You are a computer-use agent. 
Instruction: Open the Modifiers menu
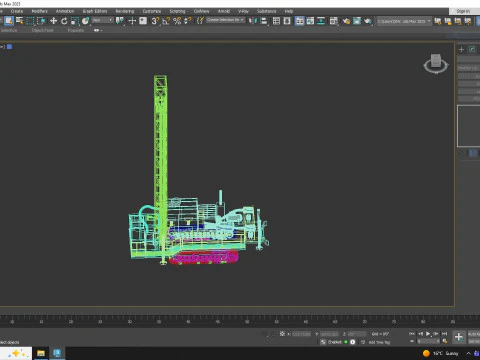tap(39, 11)
